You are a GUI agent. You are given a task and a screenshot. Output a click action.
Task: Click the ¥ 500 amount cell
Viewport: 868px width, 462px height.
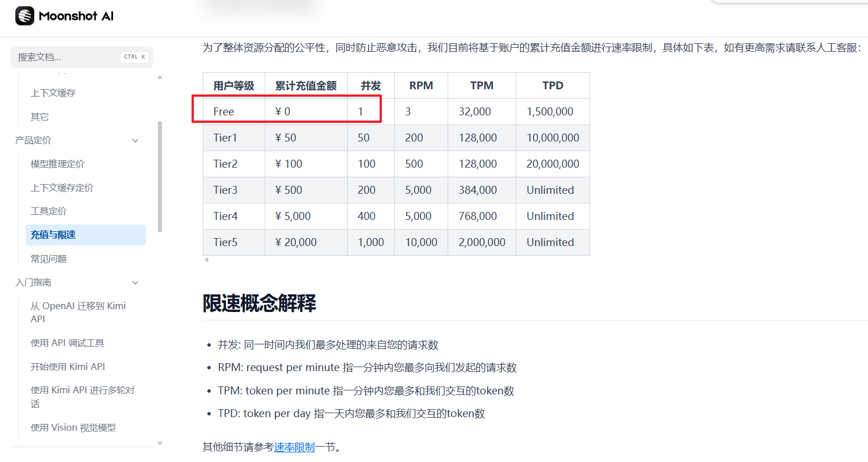tap(306, 190)
